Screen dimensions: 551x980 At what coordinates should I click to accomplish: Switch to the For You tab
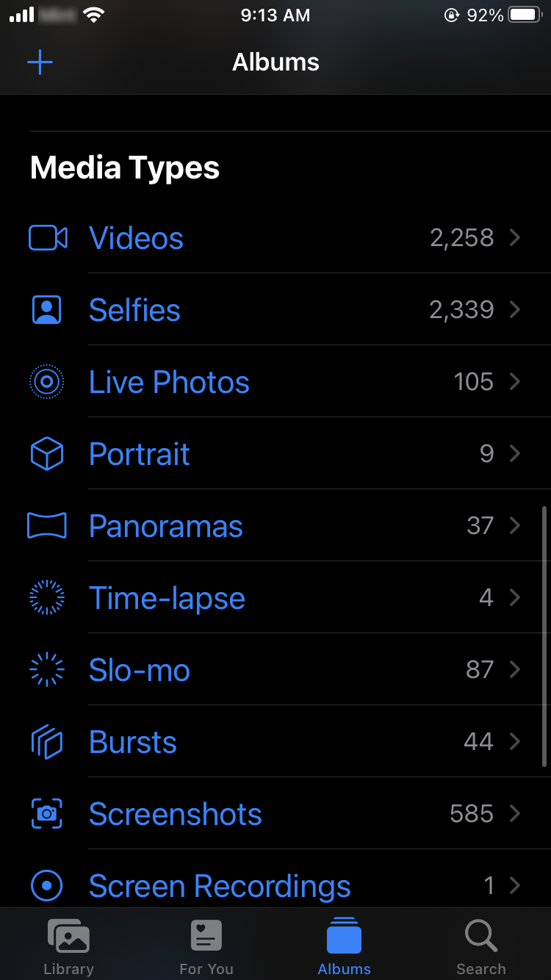click(x=206, y=946)
